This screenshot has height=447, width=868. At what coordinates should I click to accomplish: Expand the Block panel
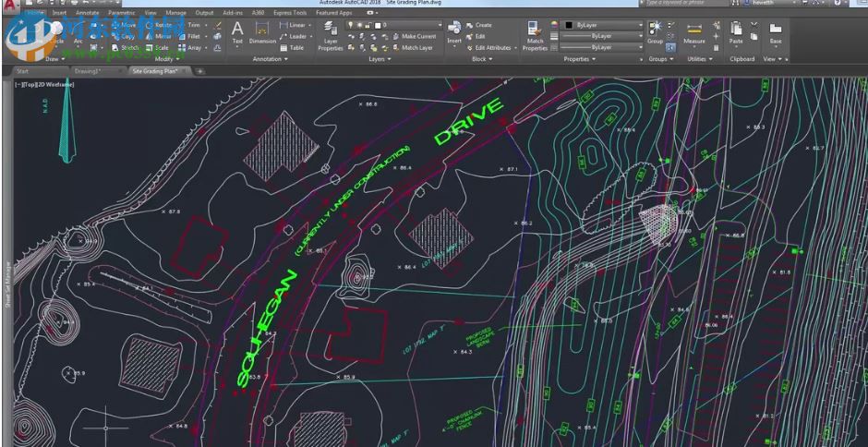coord(481,59)
